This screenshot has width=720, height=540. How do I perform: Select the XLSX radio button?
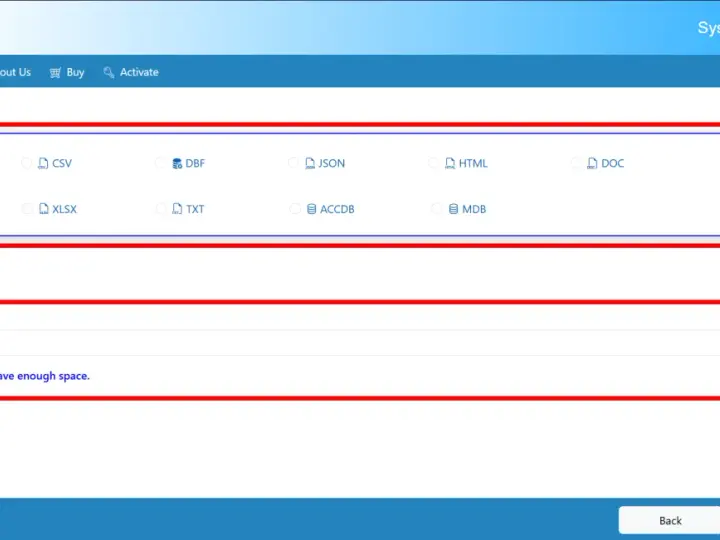28,209
